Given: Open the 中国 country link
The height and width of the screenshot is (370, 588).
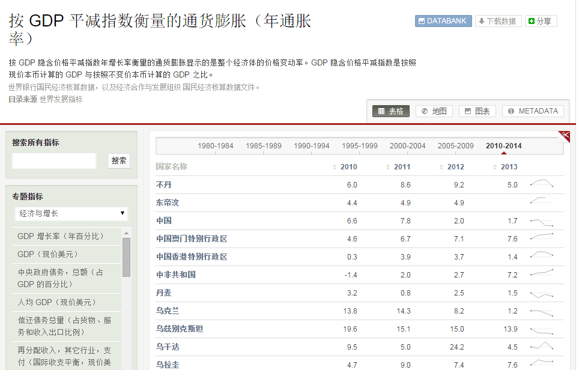Looking at the screenshot, I should tap(164, 220).
